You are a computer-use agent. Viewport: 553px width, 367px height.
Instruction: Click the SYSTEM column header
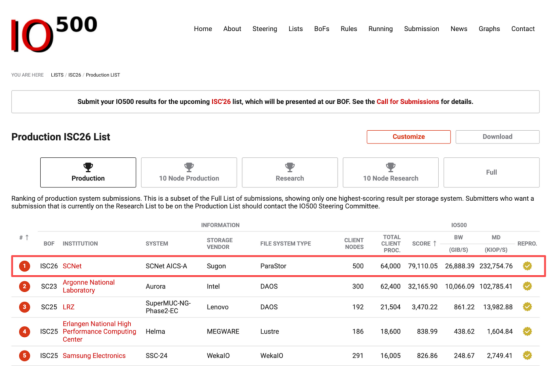pyautogui.click(x=157, y=244)
